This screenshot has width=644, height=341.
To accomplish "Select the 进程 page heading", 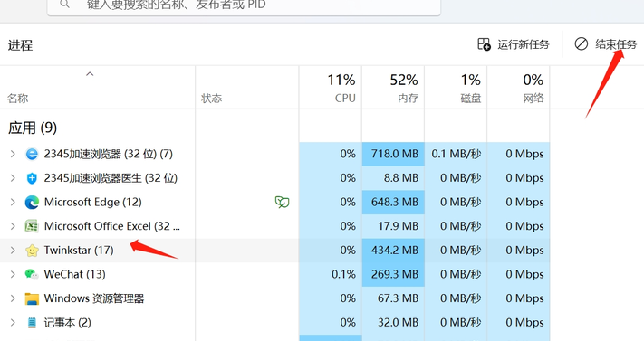I will pos(20,44).
